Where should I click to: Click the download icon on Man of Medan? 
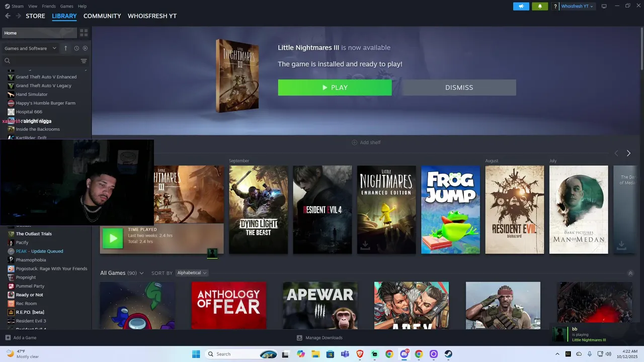(x=621, y=245)
